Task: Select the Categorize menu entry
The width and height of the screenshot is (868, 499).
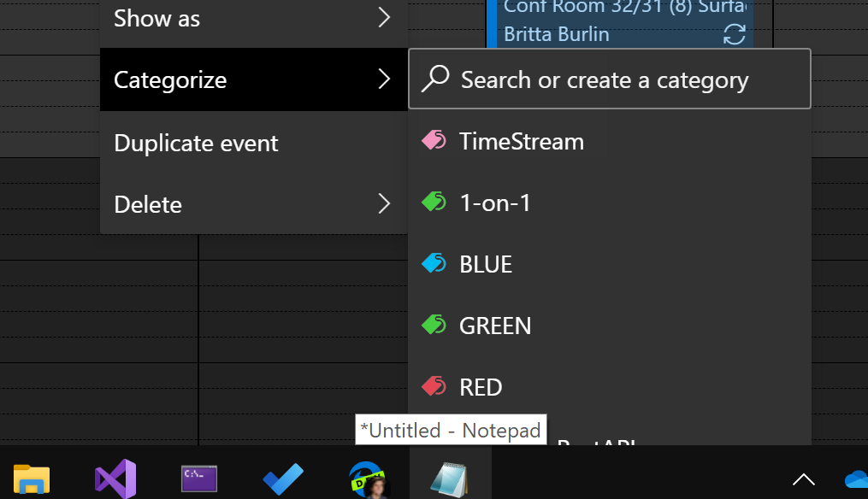Action: (253, 79)
